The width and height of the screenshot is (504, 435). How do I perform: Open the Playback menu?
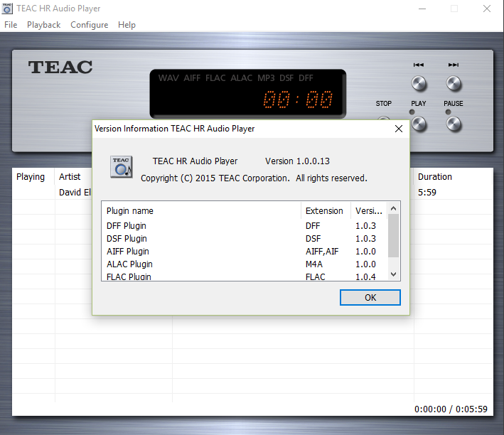pyautogui.click(x=43, y=25)
